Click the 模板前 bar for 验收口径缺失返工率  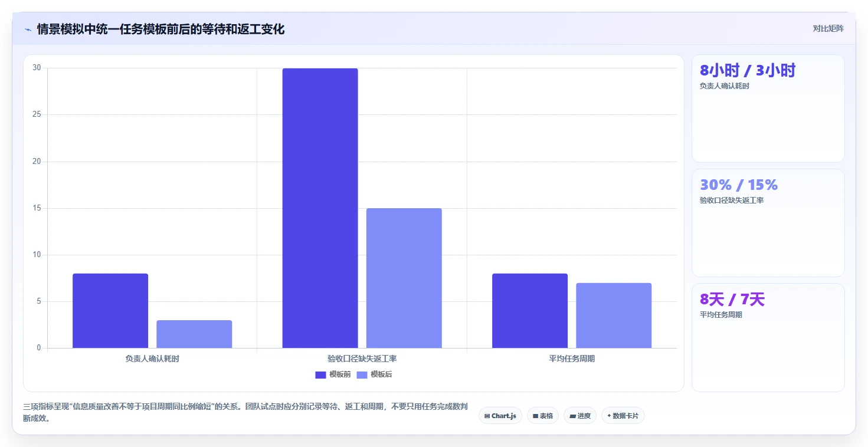click(x=320, y=208)
